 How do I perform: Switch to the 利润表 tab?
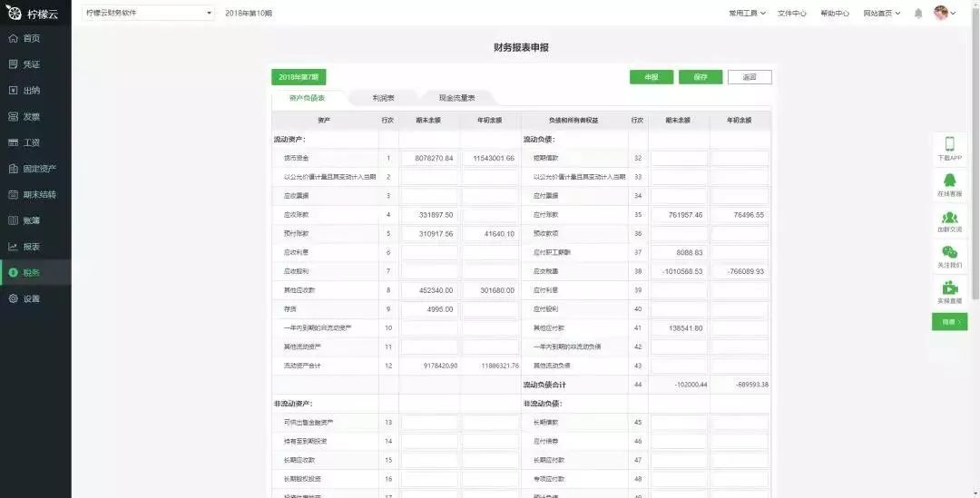click(x=383, y=98)
